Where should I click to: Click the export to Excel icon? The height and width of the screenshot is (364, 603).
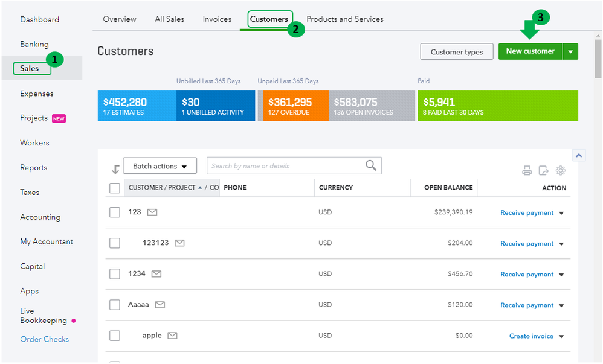pyautogui.click(x=543, y=170)
